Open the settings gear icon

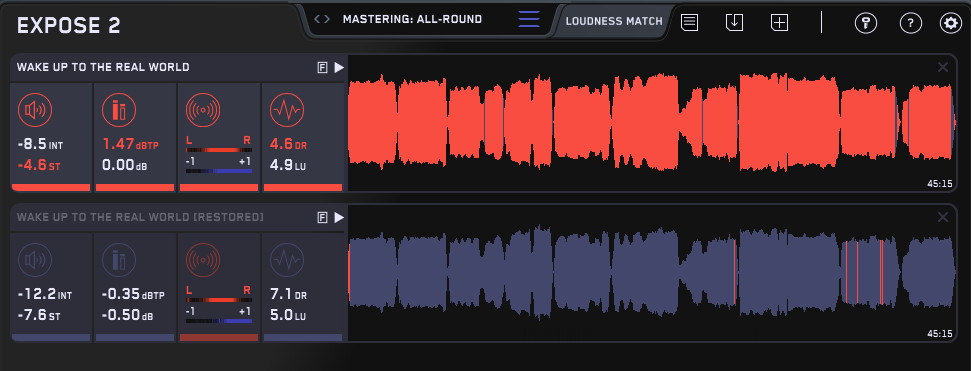click(x=950, y=24)
